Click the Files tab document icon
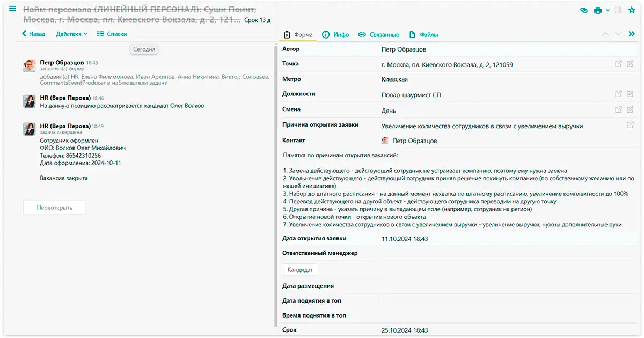The height and width of the screenshot is (338, 644). [x=412, y=35]
